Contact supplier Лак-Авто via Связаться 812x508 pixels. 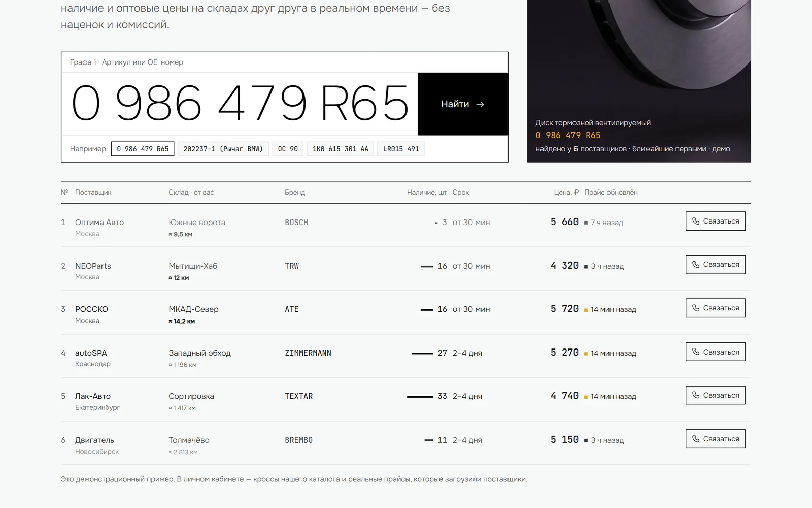[x=715, y=395]
